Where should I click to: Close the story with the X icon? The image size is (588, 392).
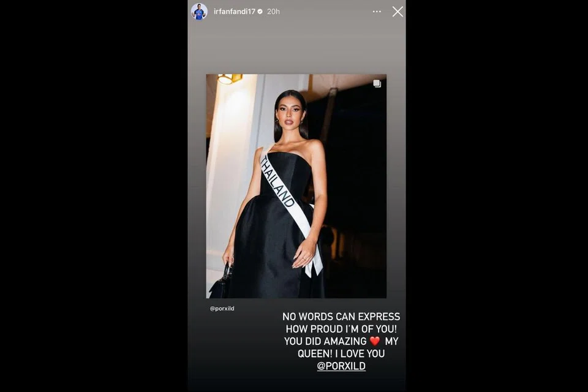pyautogui.click(x=398, y=12)
